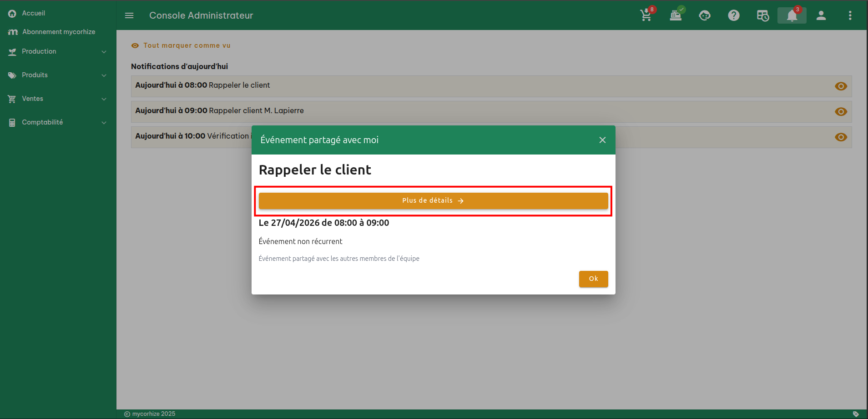Mark the 08:00 Rappeler le client notification as seen
Viewport: 868px width, 419px height.
[x=841, y=86]
